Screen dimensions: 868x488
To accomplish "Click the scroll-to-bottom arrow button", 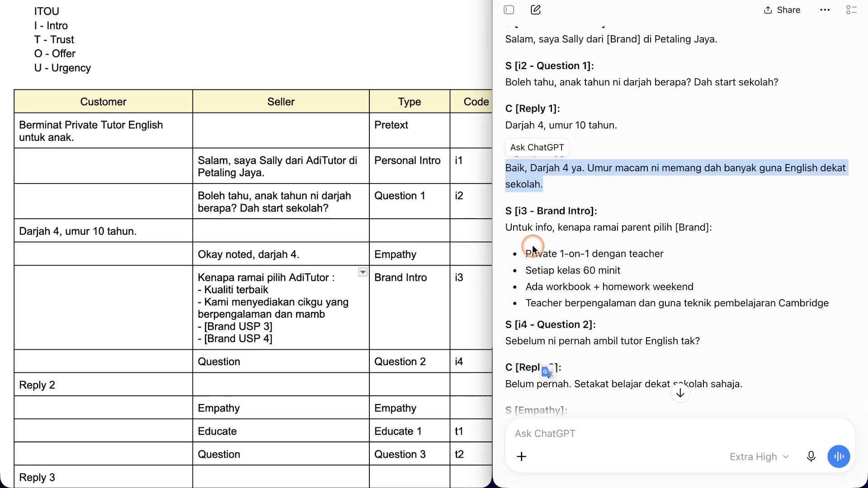I will (680, 393).
